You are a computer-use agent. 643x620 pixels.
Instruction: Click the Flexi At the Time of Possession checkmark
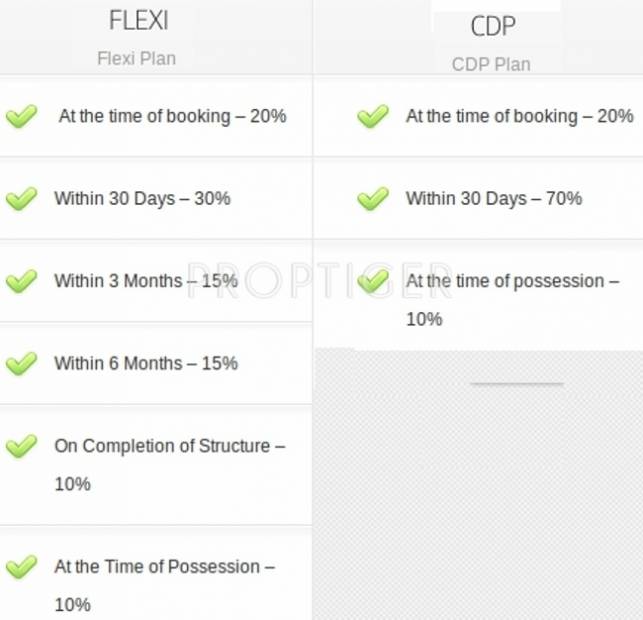point(21,567)
